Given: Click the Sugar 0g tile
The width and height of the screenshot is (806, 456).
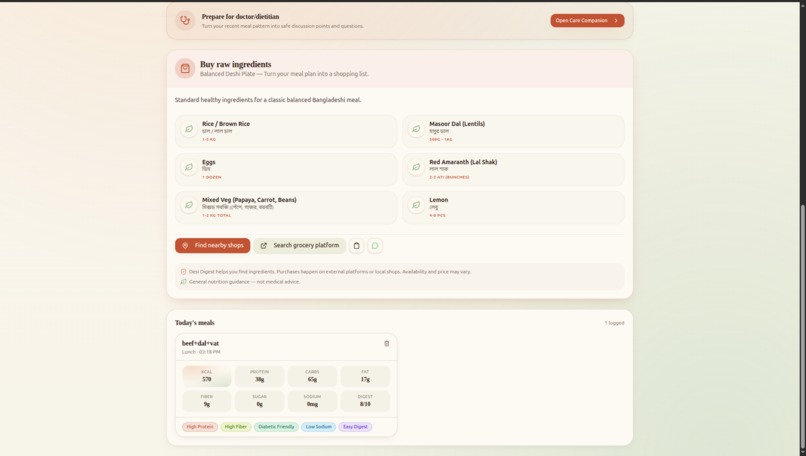Looking at the screenshot, I should tap(260, 401).
